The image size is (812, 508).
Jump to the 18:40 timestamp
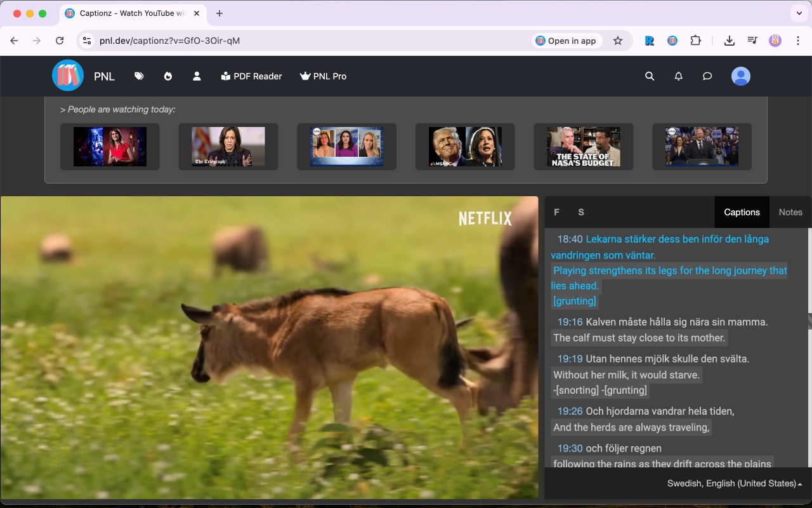(x=570, y=239)
